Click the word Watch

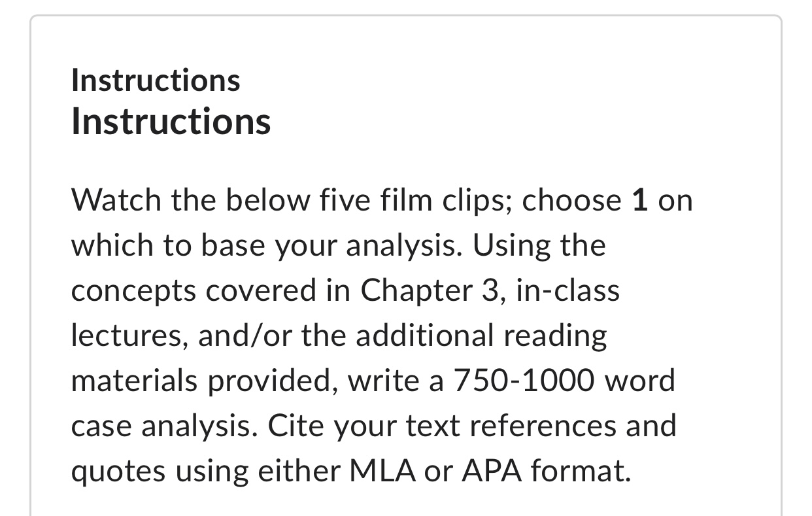click(117, 199)
